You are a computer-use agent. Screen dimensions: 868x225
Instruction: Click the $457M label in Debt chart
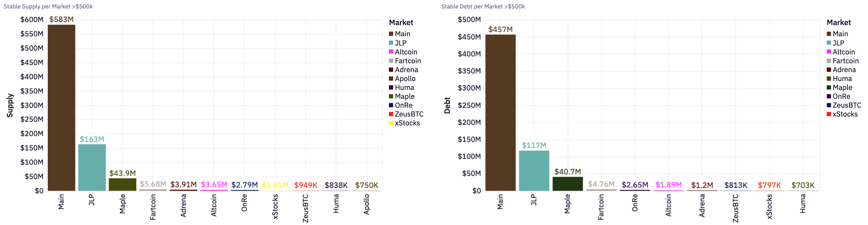[500, 29]
